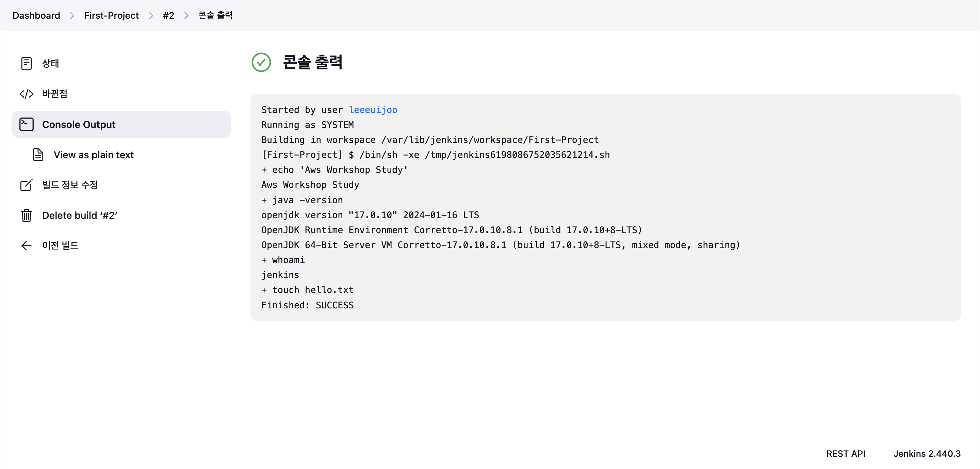
Task: Click the Delete build trash can icon
Action: (x=26, y=215)
